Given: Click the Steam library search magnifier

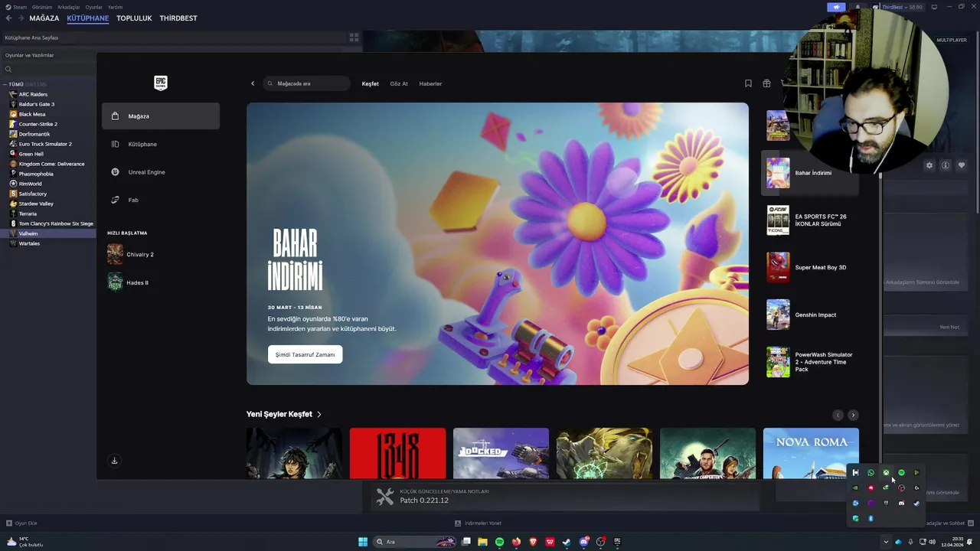Looking at the screenshot, I should point(8,69).
